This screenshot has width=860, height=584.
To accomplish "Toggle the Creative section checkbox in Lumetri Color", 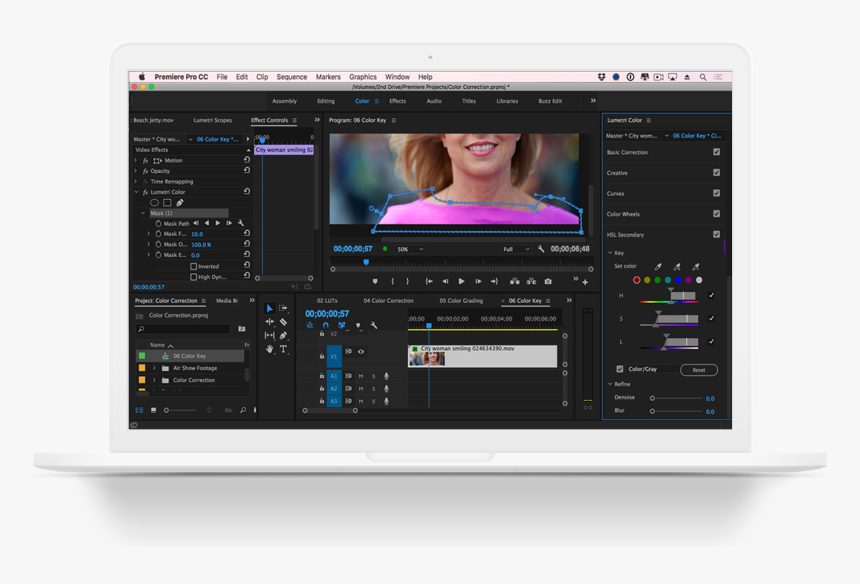I will pyautogui.click(x=715, y=172).
